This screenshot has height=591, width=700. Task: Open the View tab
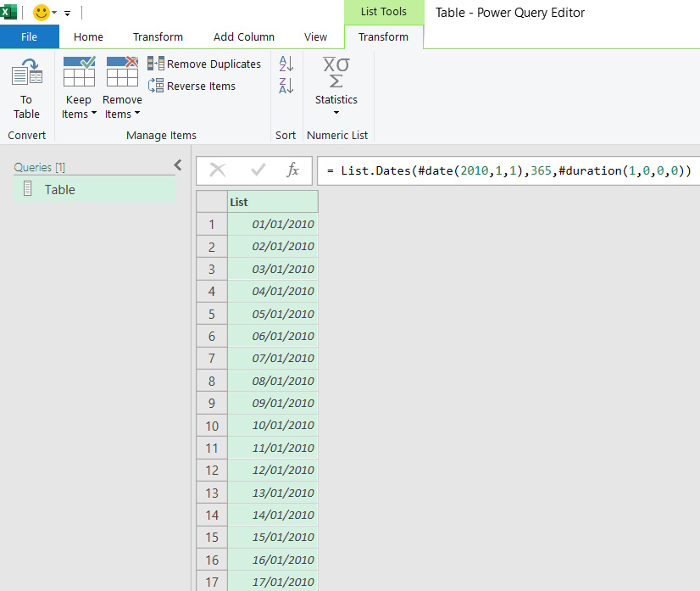pyautogui.click(x=315, y=36)
